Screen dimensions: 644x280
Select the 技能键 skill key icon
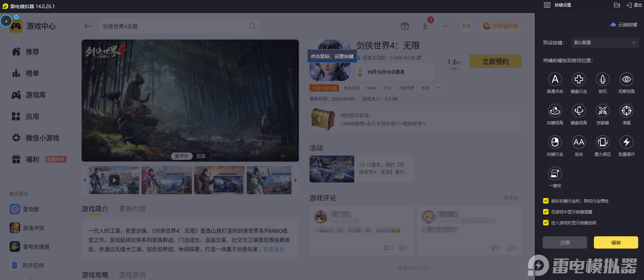603,111
